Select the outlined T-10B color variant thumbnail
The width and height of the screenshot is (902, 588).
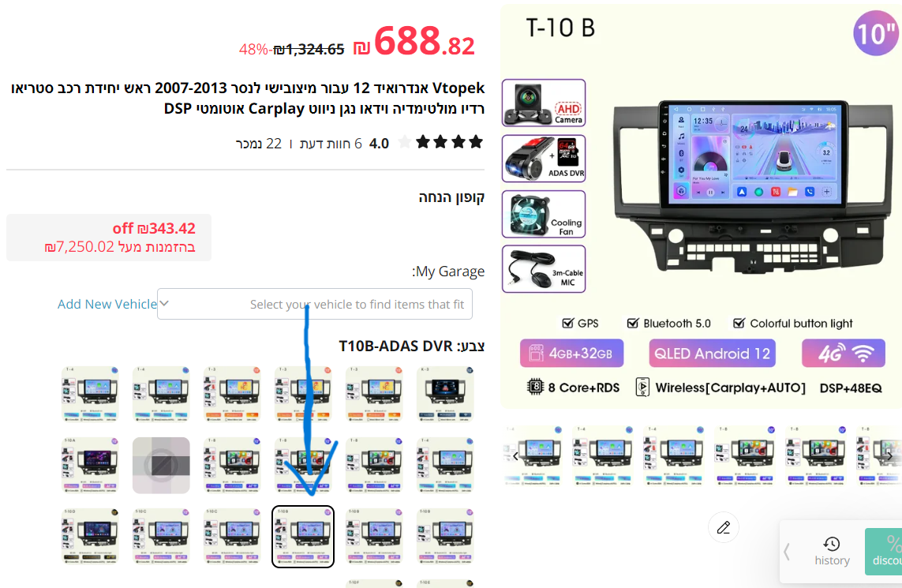click(x=302, y=537)
